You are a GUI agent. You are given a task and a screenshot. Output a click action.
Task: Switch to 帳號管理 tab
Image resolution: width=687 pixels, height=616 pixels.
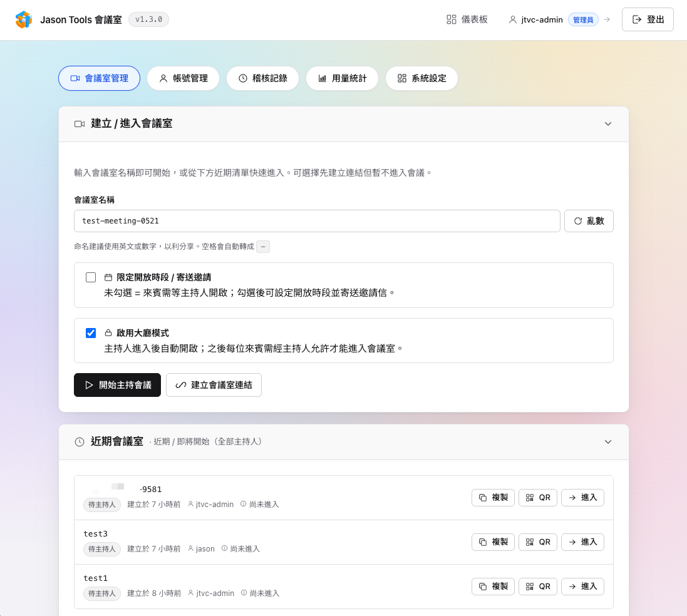pos(183,78)
